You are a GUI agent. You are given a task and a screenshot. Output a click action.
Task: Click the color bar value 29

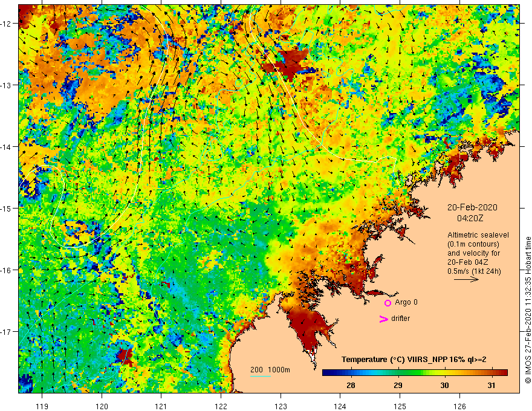click(398, 385)
